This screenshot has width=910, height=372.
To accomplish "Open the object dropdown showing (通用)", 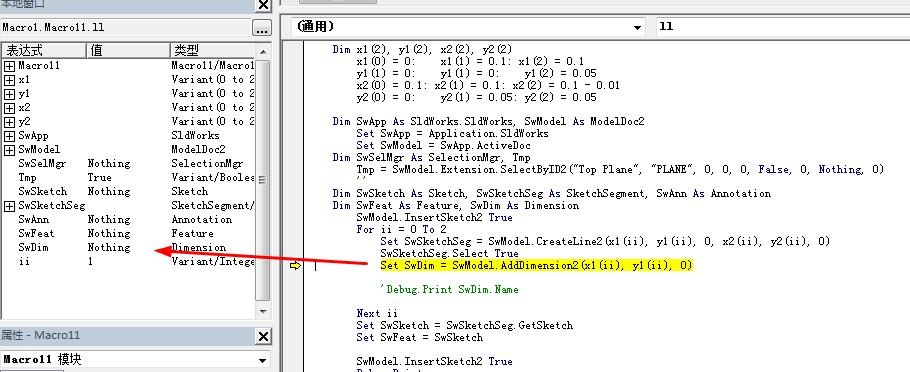I will tap(468, 27).
